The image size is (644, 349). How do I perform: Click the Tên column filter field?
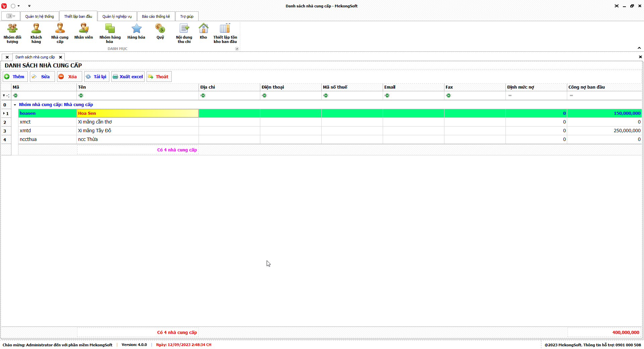[x=138, y=96]
